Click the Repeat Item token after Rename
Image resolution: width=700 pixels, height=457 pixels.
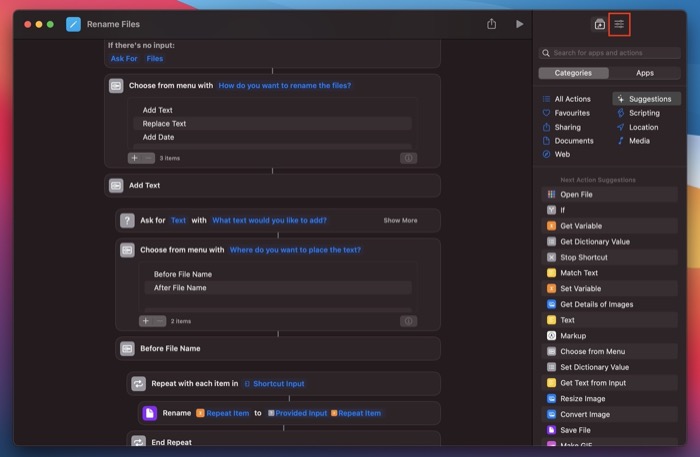[223, 413]
